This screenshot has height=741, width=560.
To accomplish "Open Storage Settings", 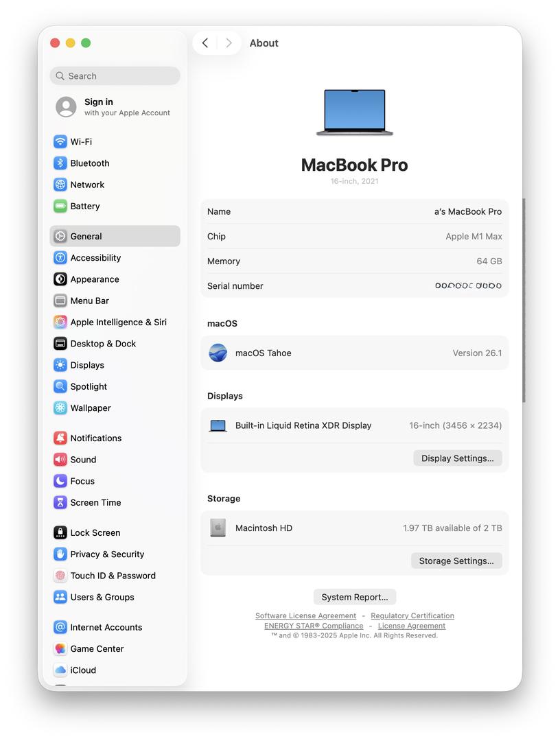I will coord(456,561).
